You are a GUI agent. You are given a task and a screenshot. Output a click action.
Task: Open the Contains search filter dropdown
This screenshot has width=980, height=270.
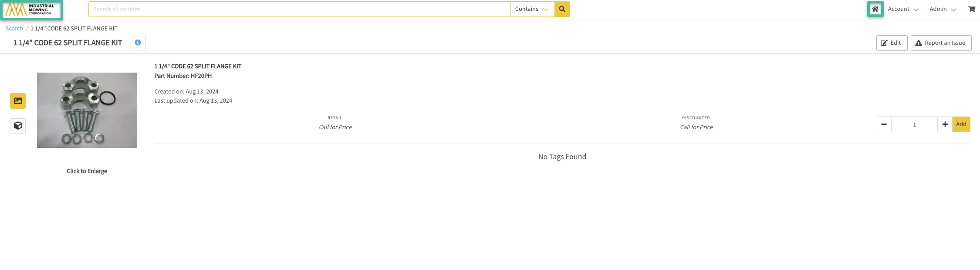(x=532, y=9)
